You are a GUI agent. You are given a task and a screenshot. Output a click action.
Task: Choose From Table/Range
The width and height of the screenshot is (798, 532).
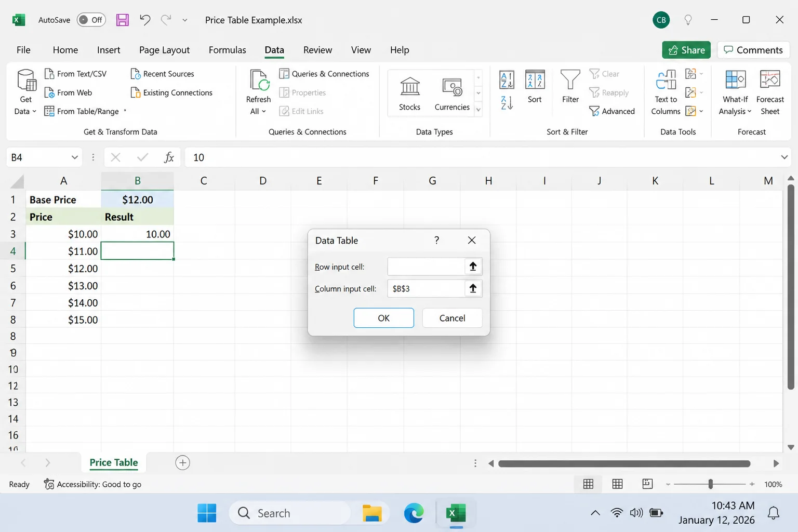(82, 111)
